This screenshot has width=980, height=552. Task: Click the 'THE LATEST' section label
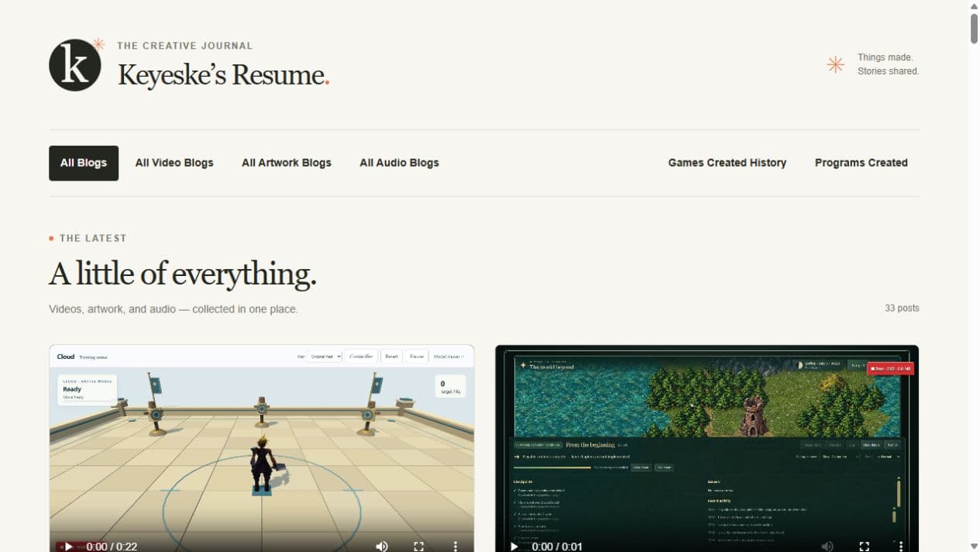pyautogui.click(x=93, y=238)
